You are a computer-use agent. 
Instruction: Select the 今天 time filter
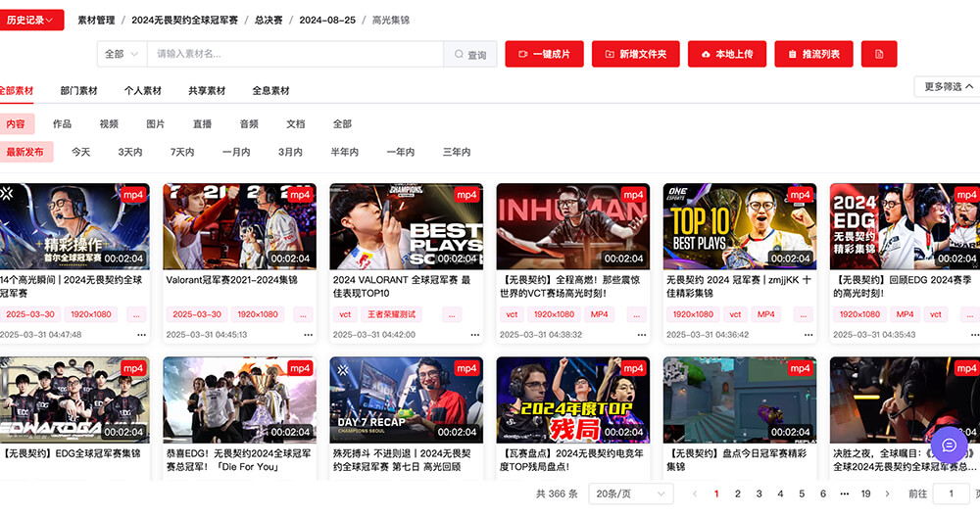[80, 152]
